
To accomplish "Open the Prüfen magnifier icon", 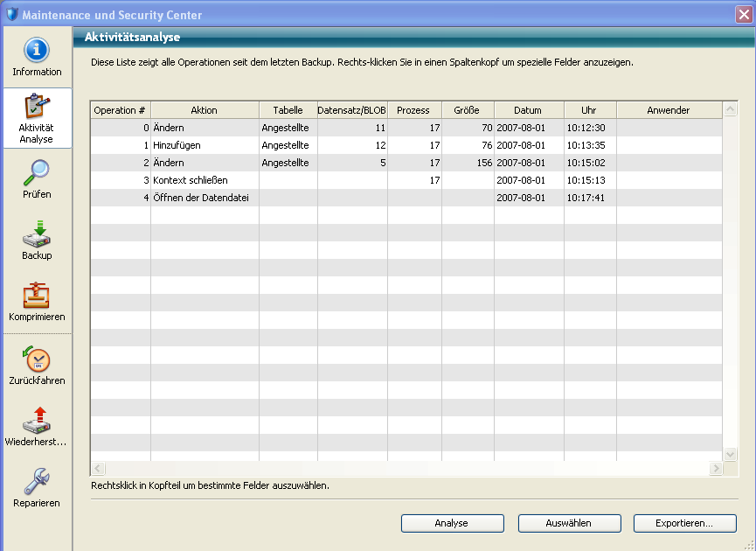I will coord(37,172).
